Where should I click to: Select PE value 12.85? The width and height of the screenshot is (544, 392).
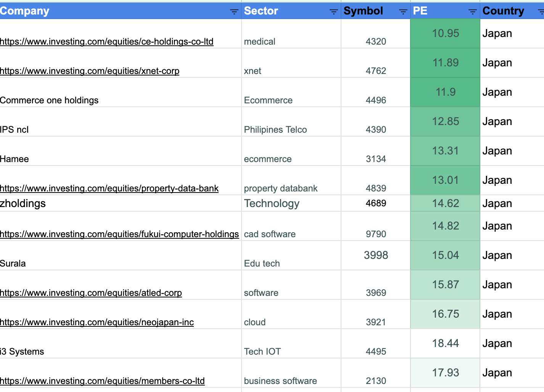(445, 122)
